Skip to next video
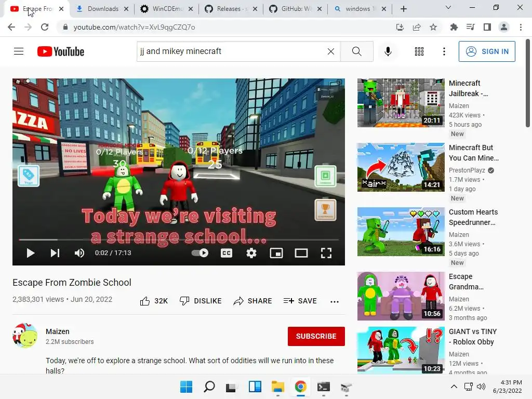 point(55,253)
